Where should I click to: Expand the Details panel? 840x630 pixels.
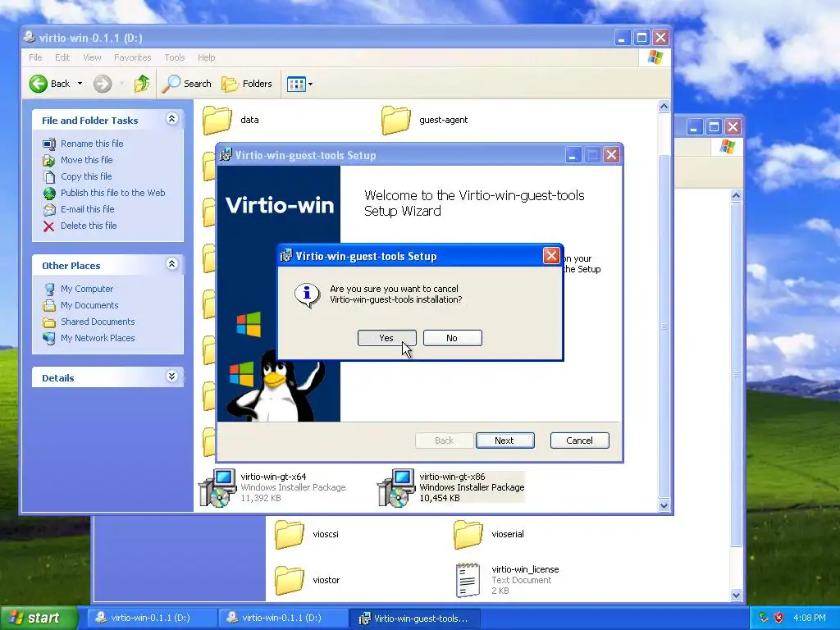171,376
